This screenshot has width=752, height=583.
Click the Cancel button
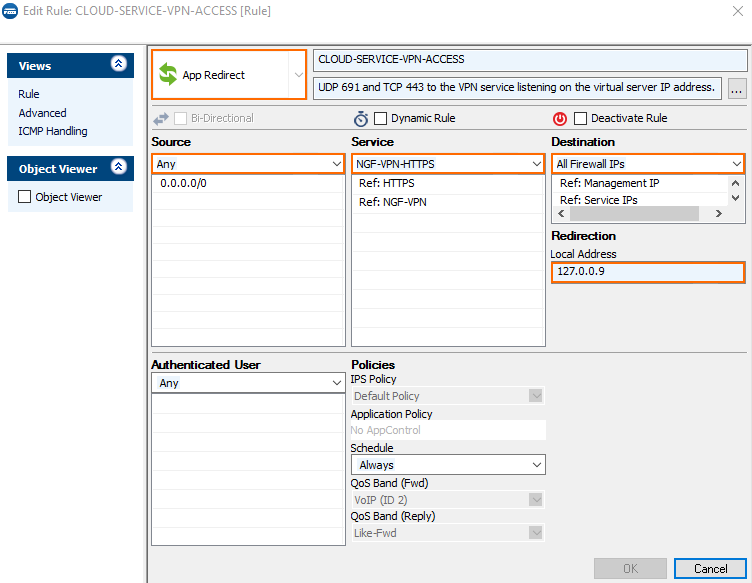coord(710,569)
